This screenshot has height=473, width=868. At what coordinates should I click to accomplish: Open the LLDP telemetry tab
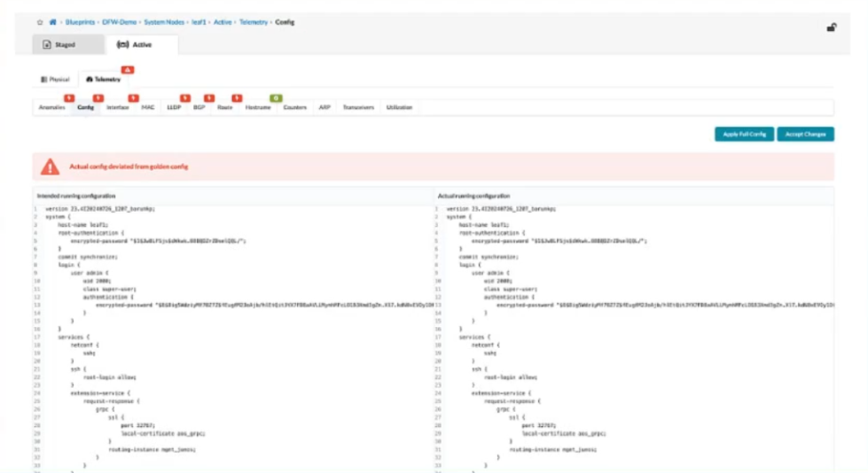pyautogui.click(x=174, y=107)
